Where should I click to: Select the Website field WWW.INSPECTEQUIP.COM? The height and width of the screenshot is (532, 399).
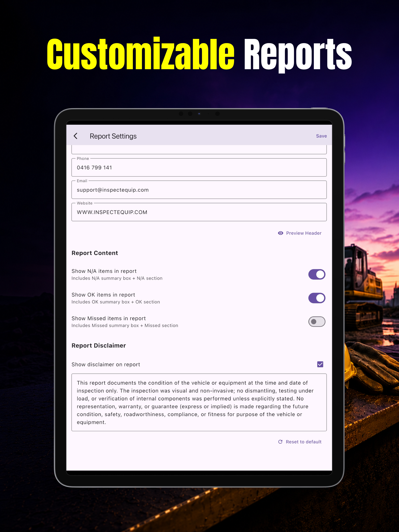point(199,212)
